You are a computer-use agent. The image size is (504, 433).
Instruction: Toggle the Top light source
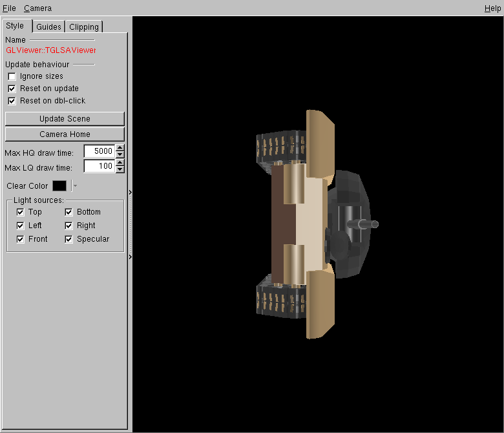pyautogui.click(x=20, y=212)
